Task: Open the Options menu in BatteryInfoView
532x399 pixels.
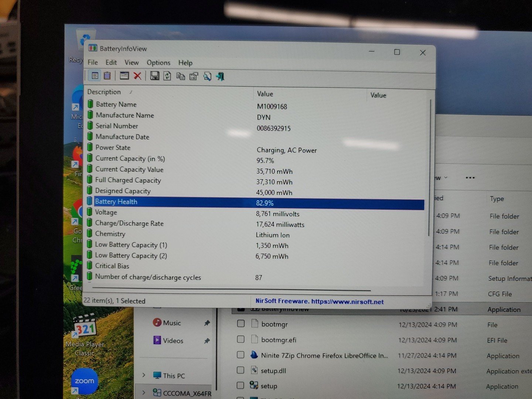Action: pyautogui.click(x=158, y=63)
